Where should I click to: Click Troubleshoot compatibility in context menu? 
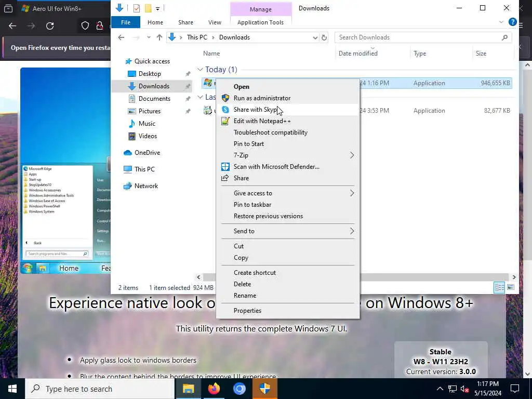point(270,132)
